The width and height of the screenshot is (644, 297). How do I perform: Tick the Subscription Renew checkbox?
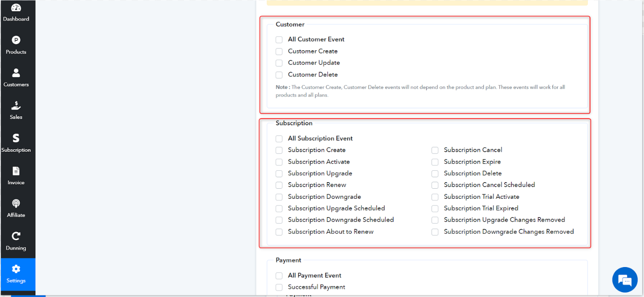point(279,185)
